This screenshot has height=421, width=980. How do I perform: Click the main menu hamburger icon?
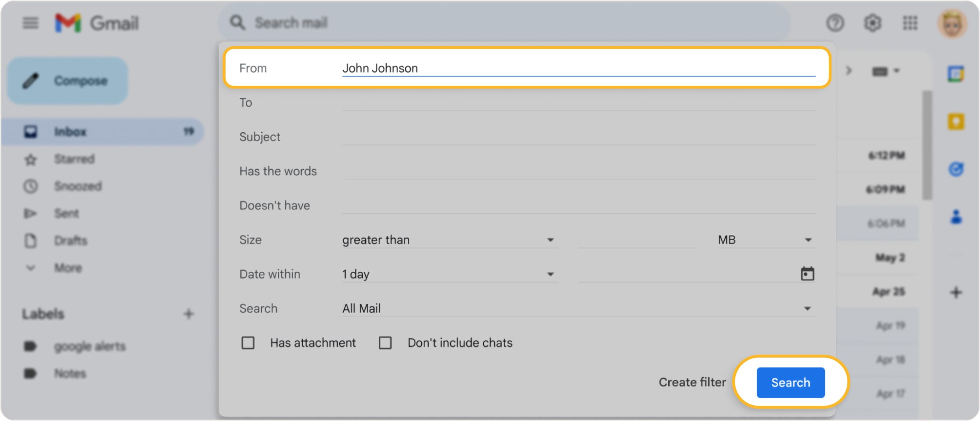(x=30, y=23)
